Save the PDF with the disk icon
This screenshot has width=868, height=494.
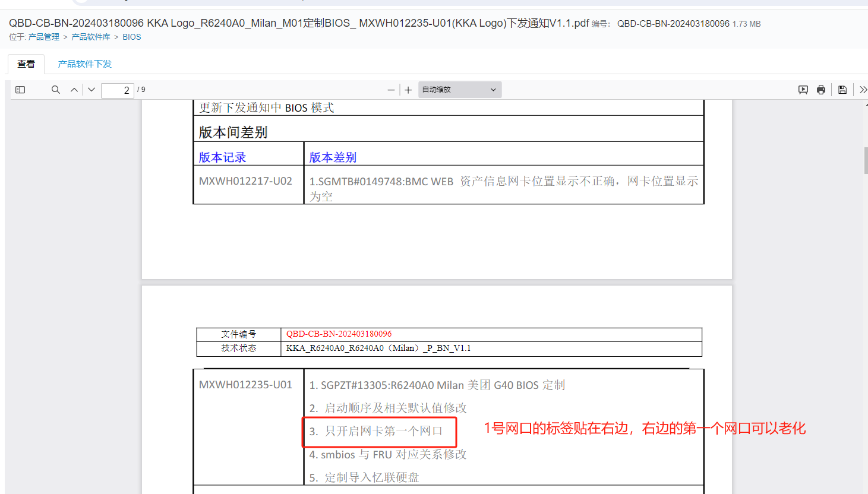[842, 90]
